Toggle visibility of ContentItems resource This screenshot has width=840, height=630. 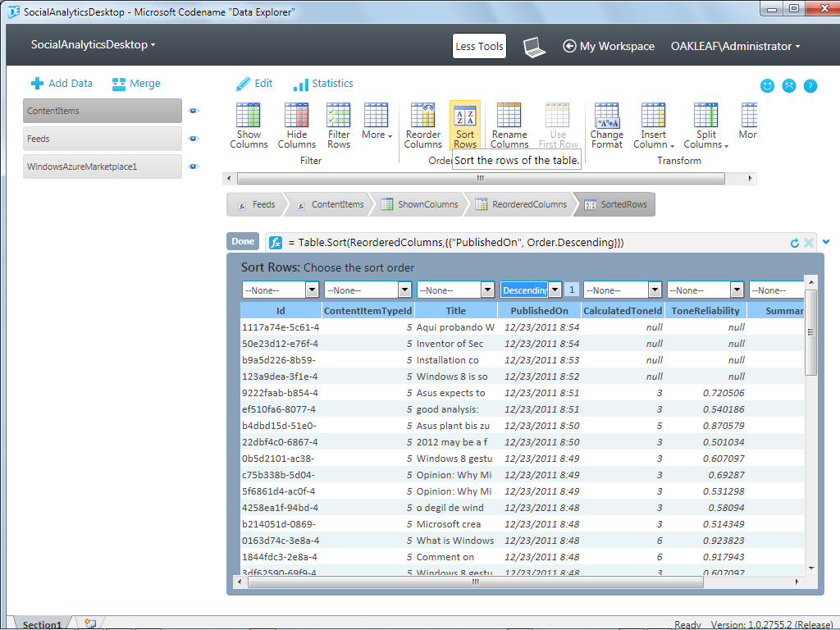(x=194, y=111)
